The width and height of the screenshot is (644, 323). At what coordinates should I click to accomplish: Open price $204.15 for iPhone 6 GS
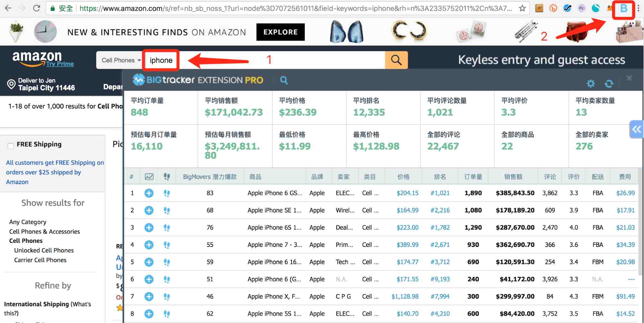pyautogui.click(x=408, y=193)
